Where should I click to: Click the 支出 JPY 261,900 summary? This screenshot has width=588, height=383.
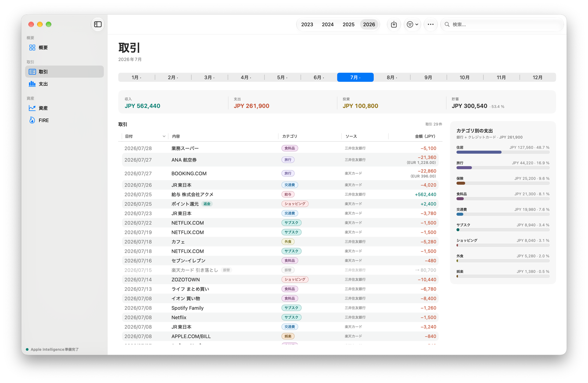(251, 104)
